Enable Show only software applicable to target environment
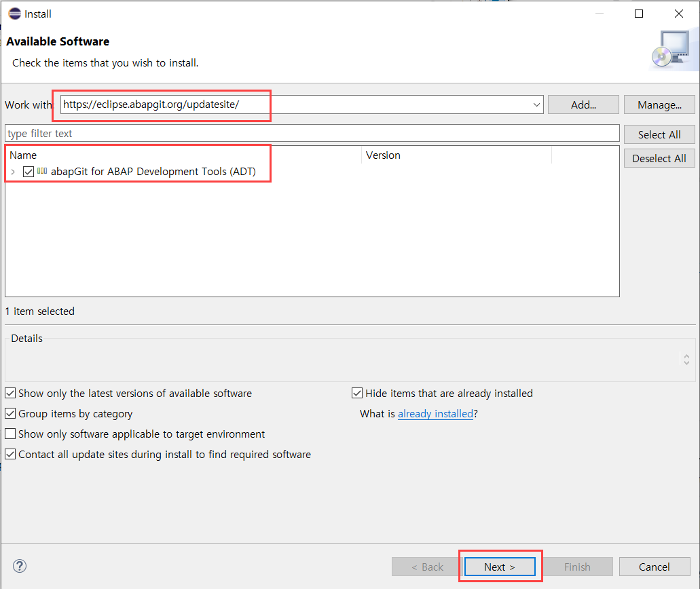Viewport: 700px width, 589px height. (x=10, y=434)
